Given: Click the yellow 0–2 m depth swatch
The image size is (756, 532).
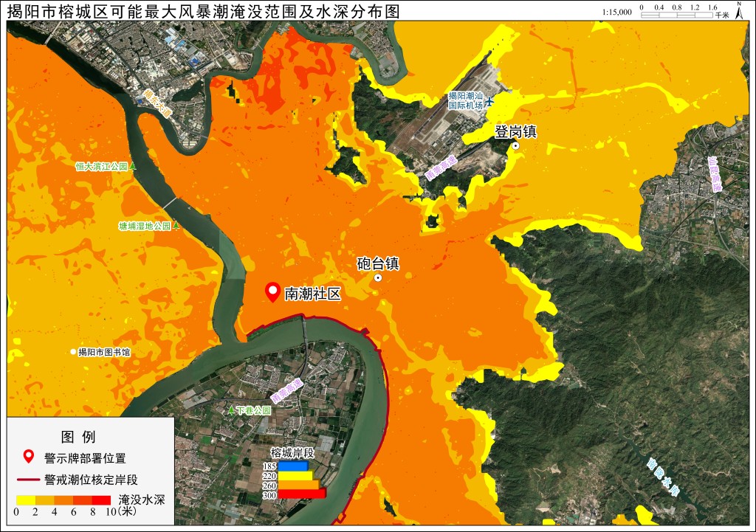Looking at the screenshot, I should pos(26,500).
